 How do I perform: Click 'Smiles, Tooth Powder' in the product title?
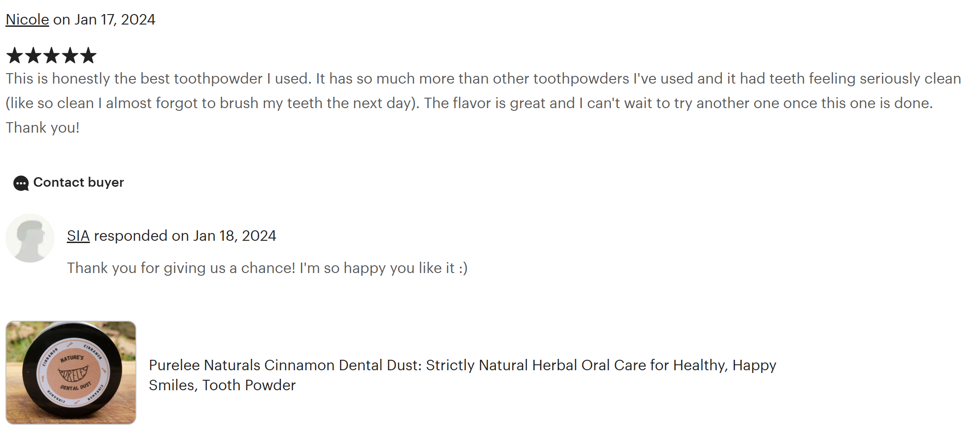tap(222, 385)
